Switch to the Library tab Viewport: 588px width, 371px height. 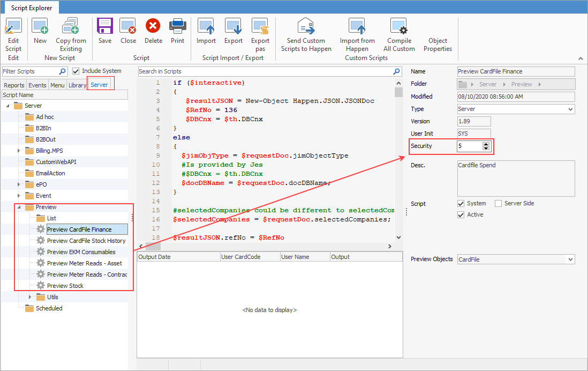pos(77,85)
